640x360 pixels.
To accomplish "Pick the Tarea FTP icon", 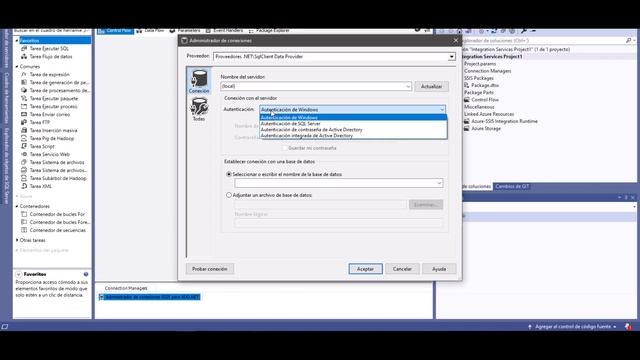I will 24,122.
